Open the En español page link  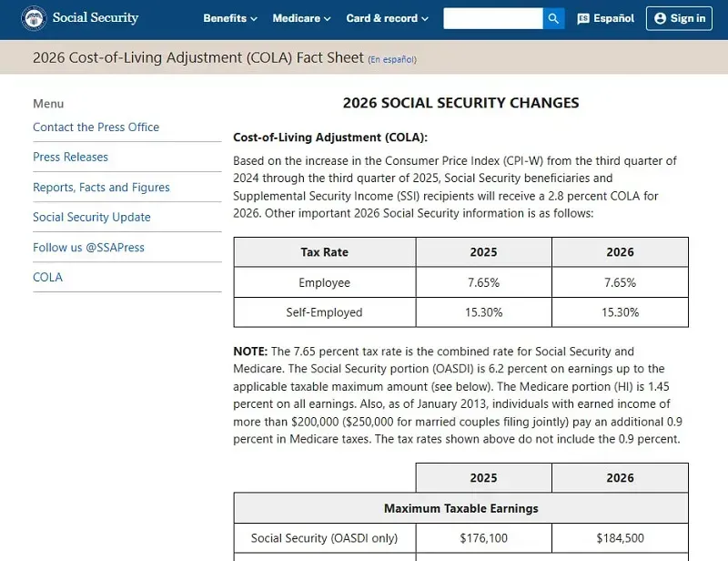(x=392, y=59)
